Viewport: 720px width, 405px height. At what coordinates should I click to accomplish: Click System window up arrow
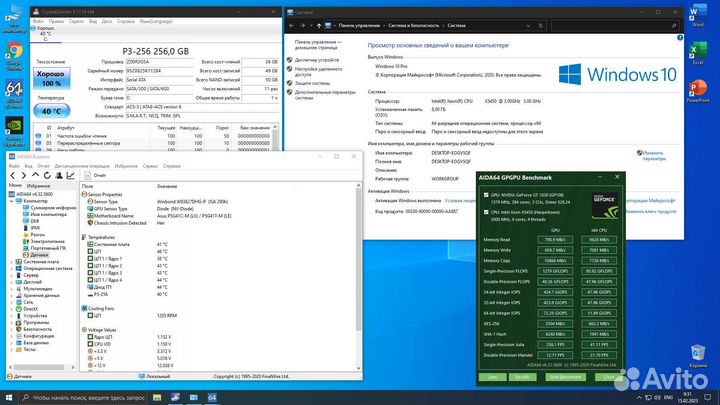[319, 26]
